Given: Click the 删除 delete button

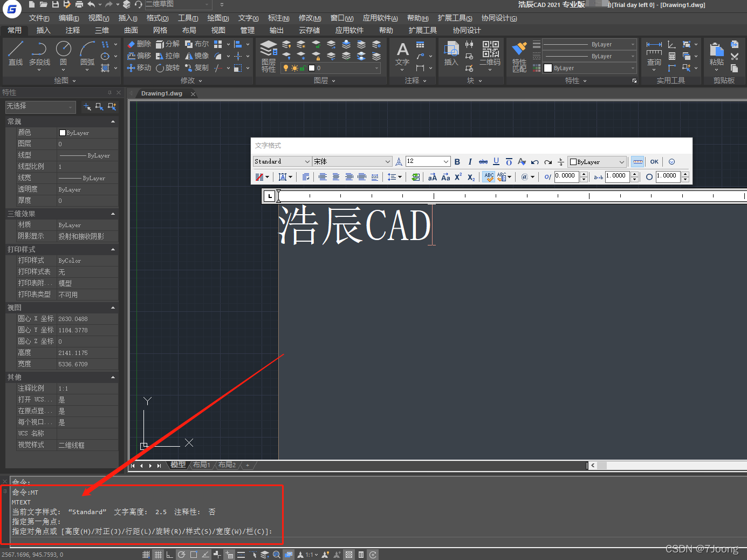Looking at the screenshot, I should coord(139,44).
